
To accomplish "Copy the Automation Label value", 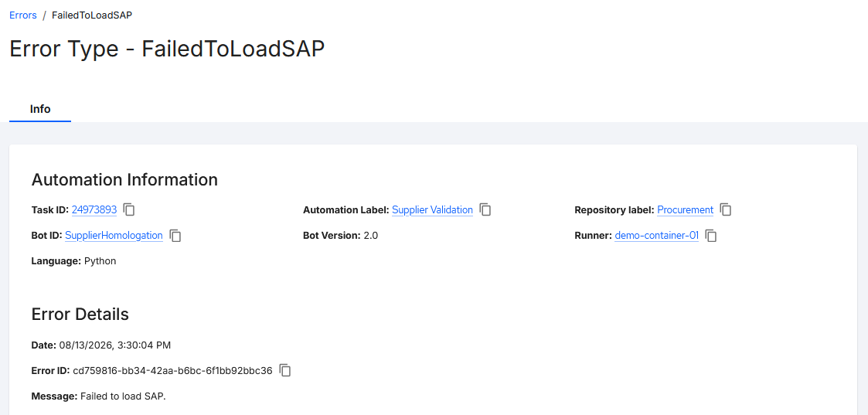I will tap(485, 209).
